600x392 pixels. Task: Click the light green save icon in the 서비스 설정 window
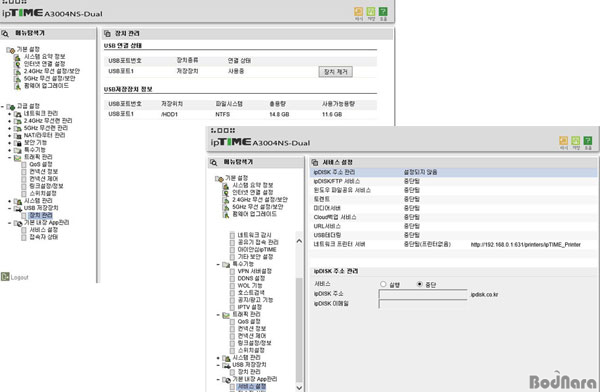click(x=576, y=140)
